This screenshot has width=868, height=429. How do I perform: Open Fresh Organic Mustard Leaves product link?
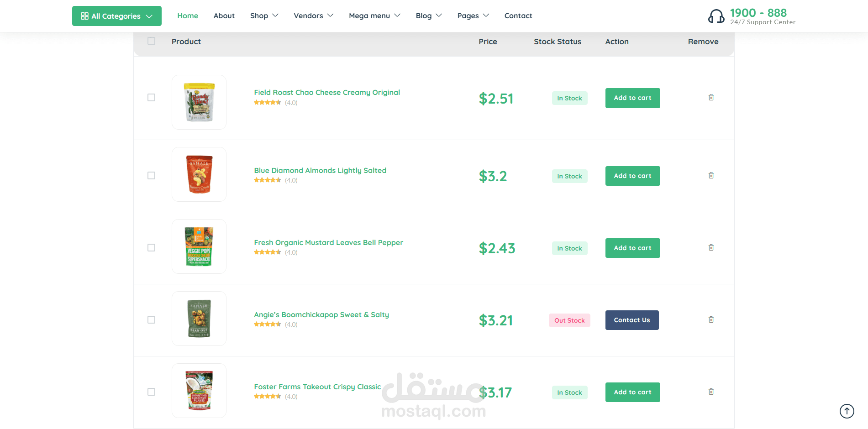pos(328,242)
